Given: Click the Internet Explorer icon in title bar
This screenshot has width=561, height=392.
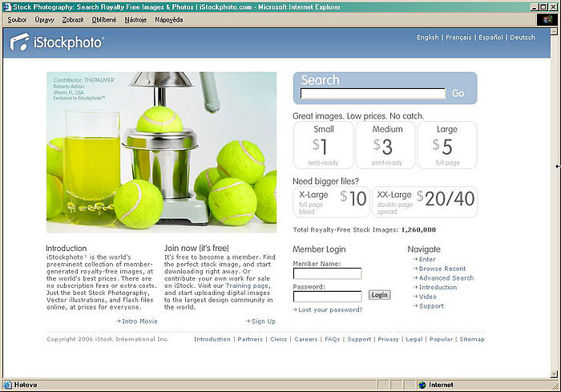Looking at the screenshot, I should coord(6,6).
